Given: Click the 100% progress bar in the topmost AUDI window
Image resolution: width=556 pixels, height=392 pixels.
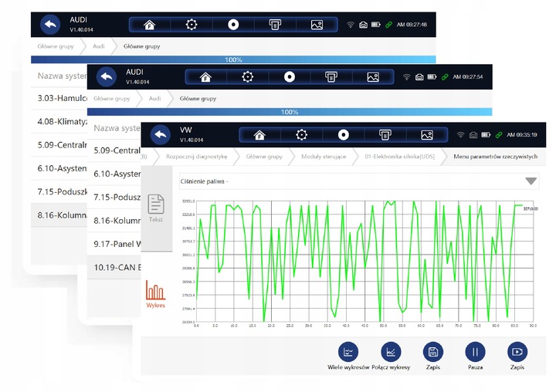Looking at the screenshot, I should coord(233,59).
